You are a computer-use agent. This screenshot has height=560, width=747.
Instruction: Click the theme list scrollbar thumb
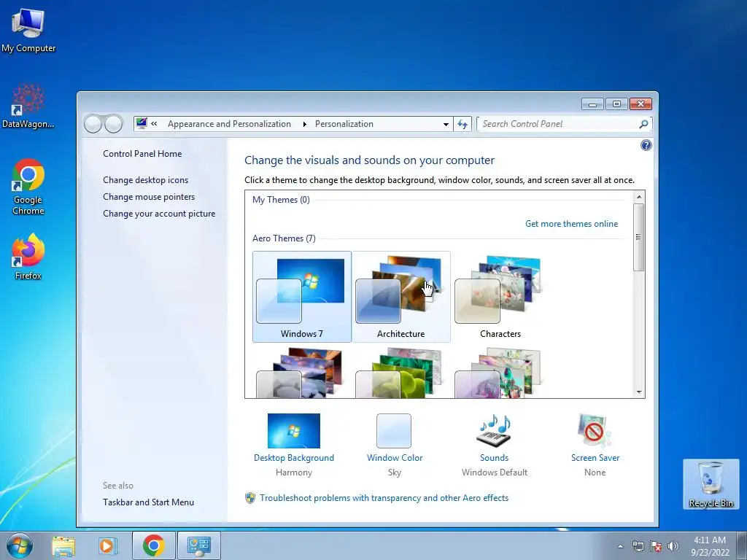click(x=639, y=237)
